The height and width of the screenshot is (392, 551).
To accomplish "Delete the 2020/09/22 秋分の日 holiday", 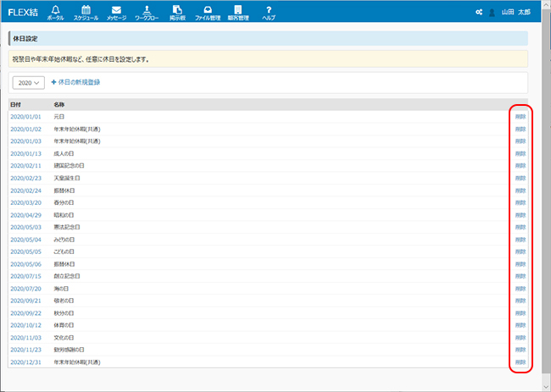I will click(x=520, y=313).
